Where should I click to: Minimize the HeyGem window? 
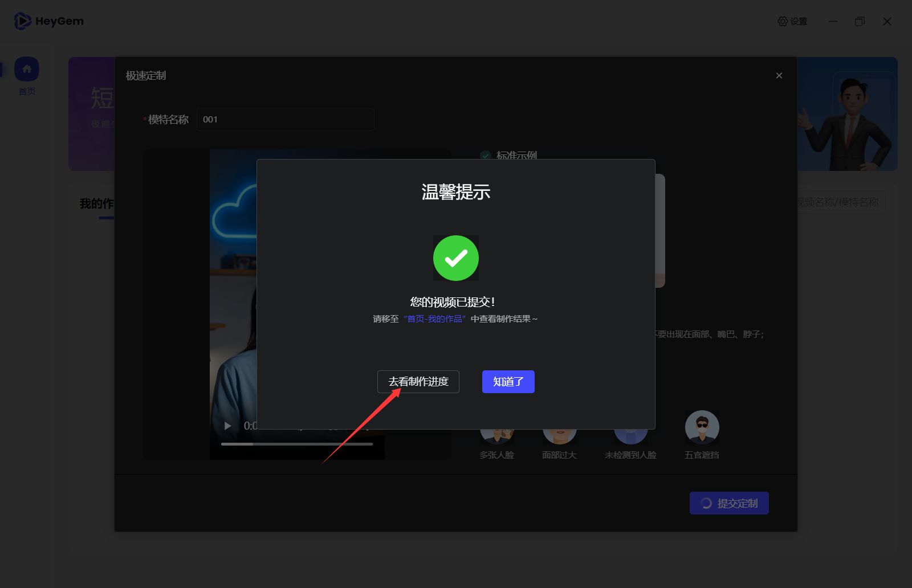point(833,22)
